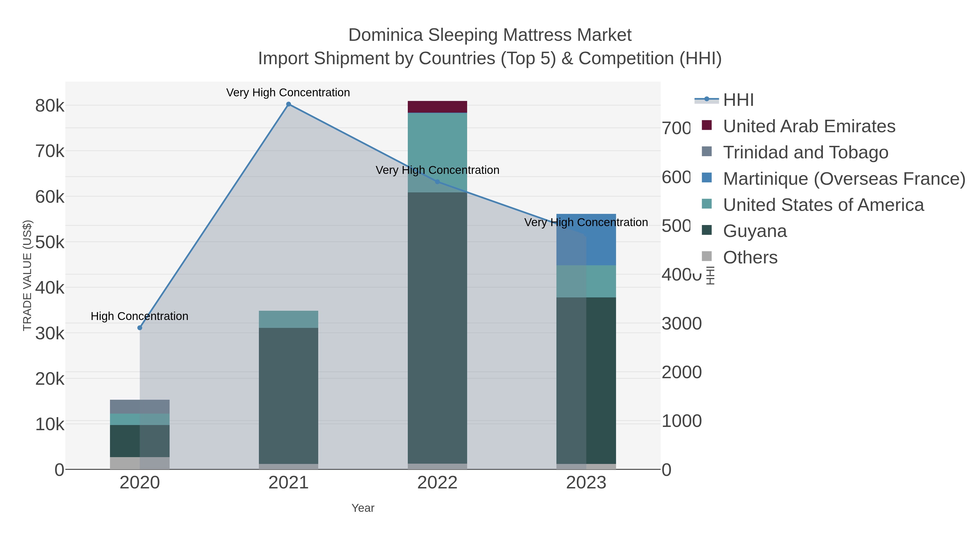
Task: Click the 1000 HHI axis tick label
Action: tap(682, 421)
